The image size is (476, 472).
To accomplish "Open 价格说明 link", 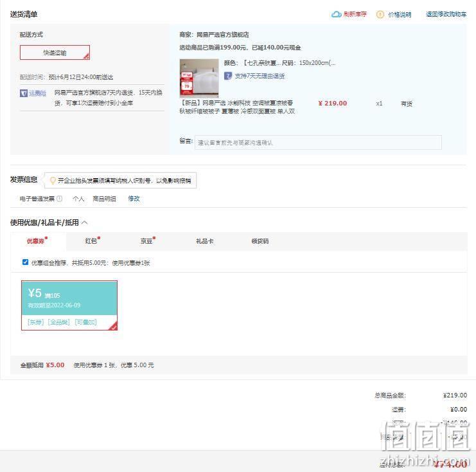I will 400,15.
